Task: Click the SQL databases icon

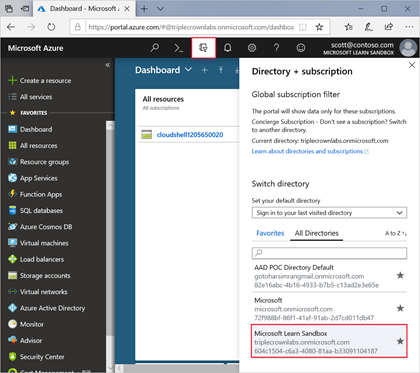Action: 12,211
